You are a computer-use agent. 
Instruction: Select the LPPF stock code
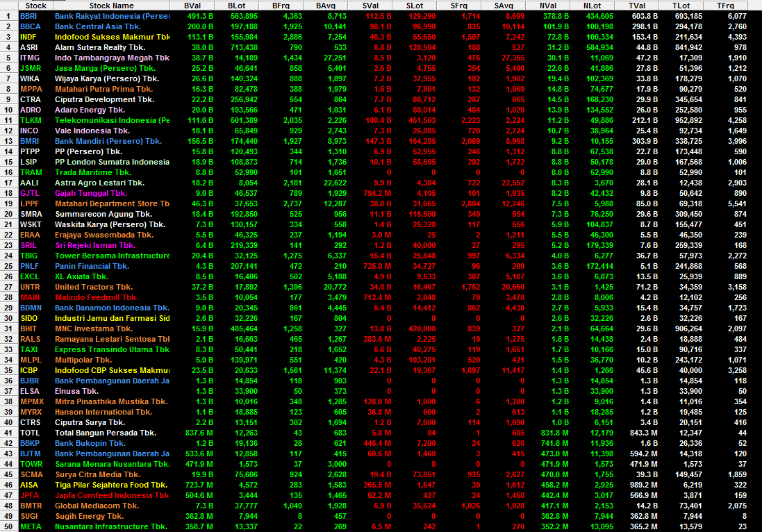29,204
